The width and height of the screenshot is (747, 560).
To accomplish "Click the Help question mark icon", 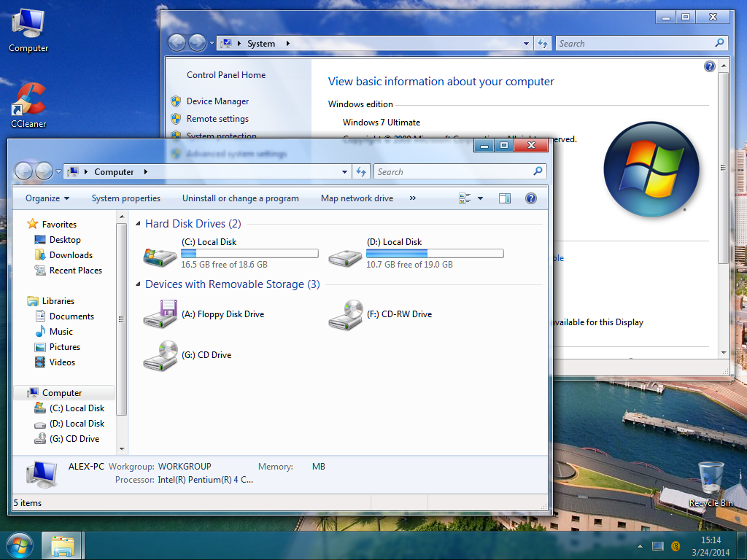I will (530, 198).
